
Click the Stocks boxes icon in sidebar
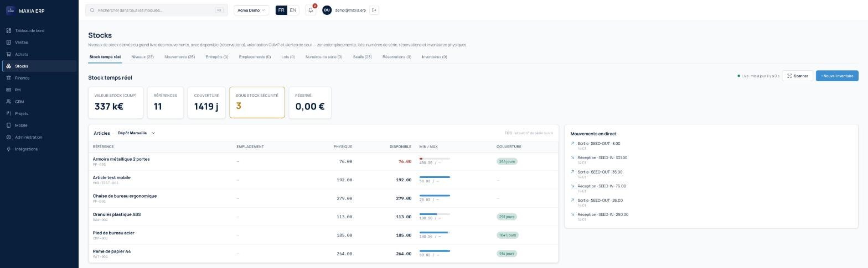point(8,66)
